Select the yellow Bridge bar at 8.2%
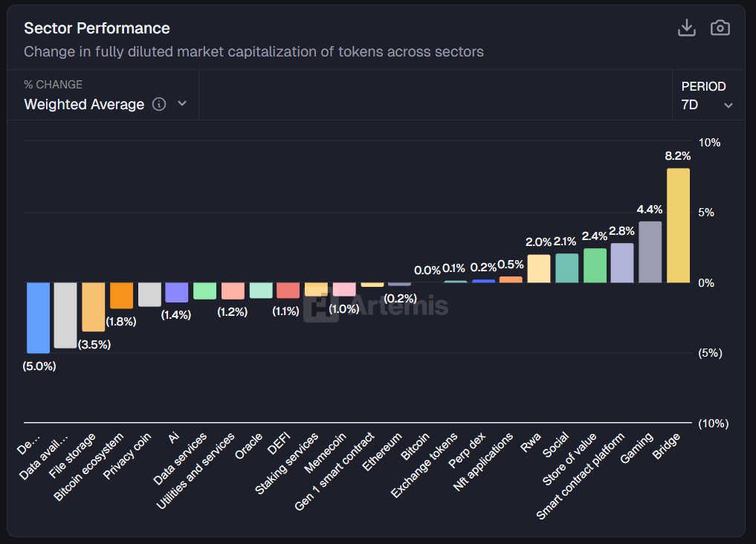The height and width of the screenshot is (544, 756). 678,226
